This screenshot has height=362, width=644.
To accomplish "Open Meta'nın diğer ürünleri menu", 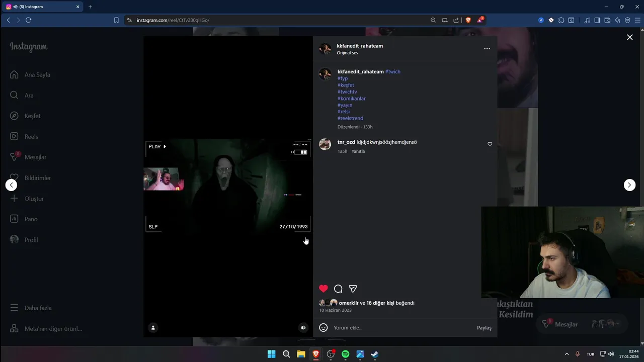I will [46, 329].
